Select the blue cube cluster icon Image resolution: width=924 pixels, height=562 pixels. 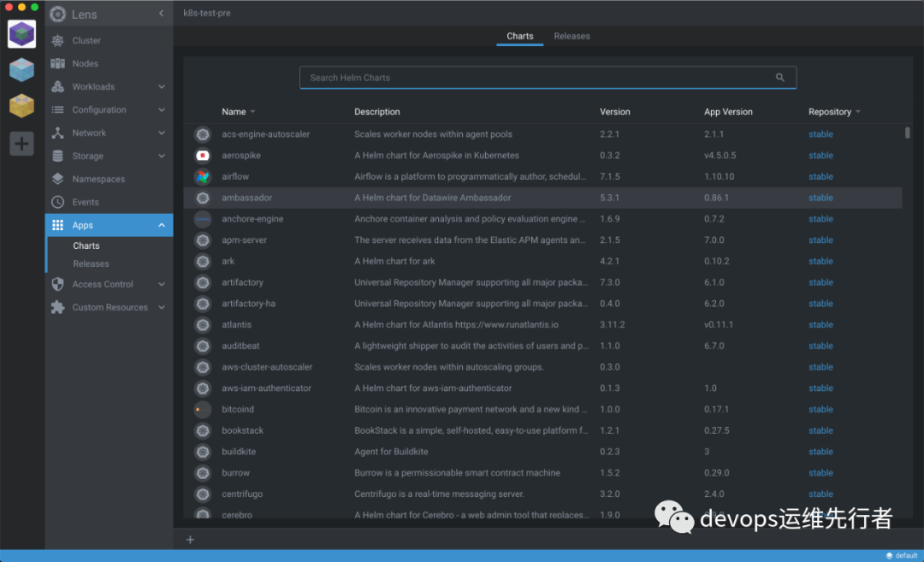pos(22,70)
